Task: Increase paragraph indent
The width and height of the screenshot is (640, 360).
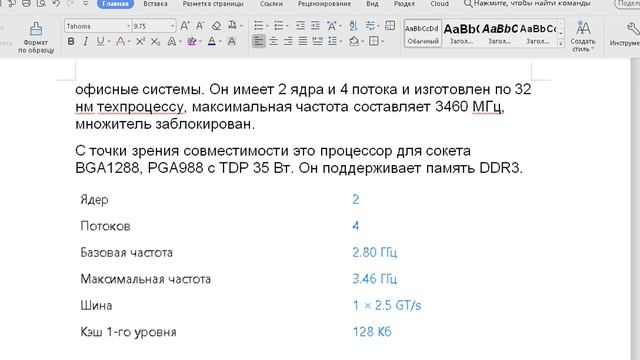Action: (x=315, y=26)
